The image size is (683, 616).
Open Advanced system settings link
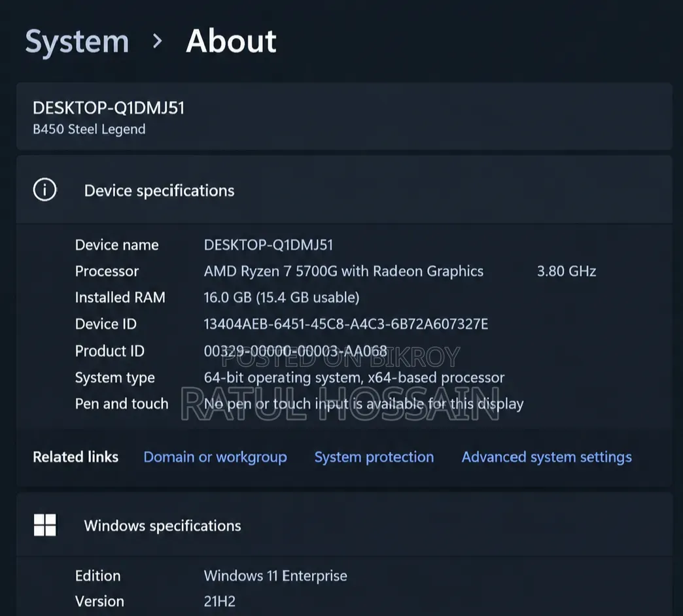coord(547,457)
